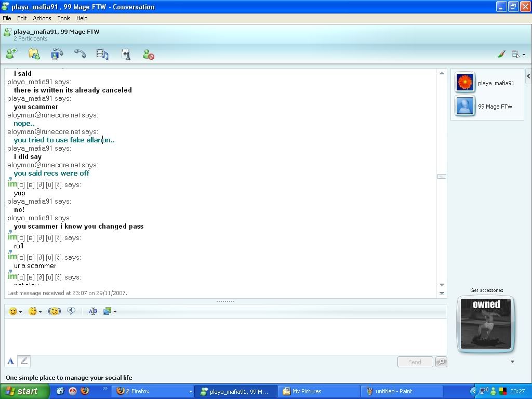The height and width of the screenshot is (399, 532).
Task: Open the games icon in the toolbar
Action: click(126, 54)
